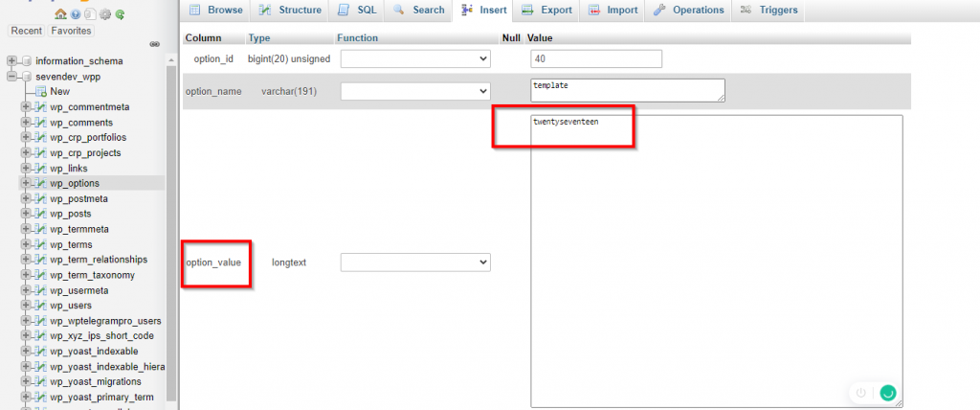Click the table icon beside wp_crp_portfolios
Screen dimensions: 980x410
[41, 138]
